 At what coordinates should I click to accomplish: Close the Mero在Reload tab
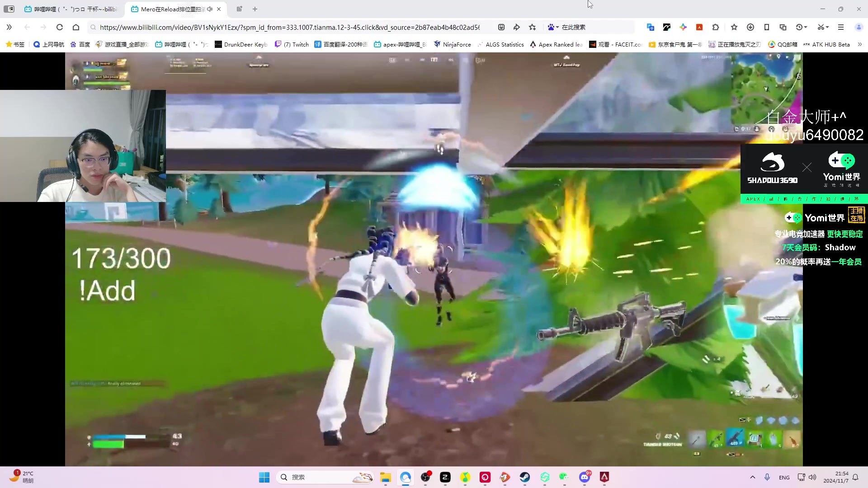tap(219, 9)
